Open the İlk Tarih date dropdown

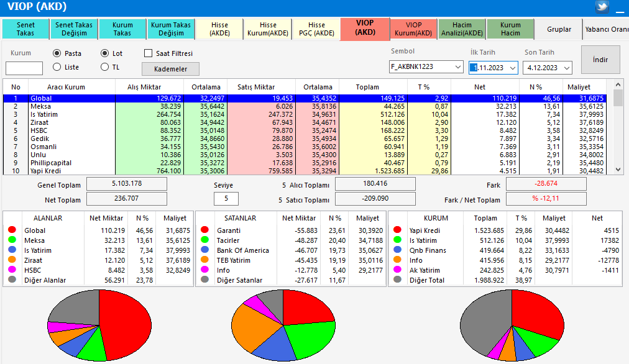tap(513, 68)
